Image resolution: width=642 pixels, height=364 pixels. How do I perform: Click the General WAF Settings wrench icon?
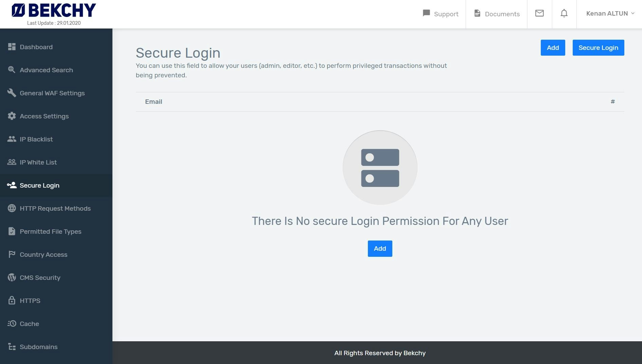(12, 93)
